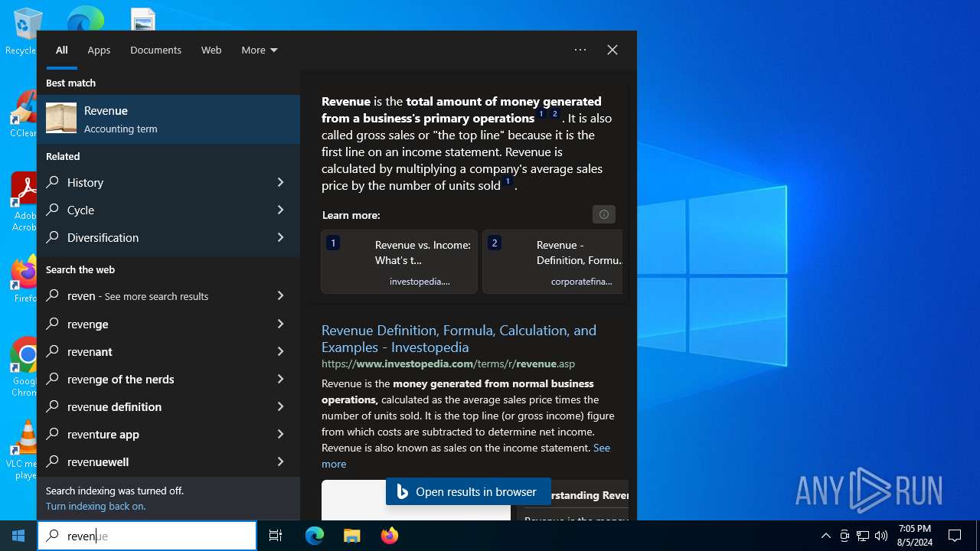Open the Windows Start menu
Viewport: 980px width, 551px height.
pyautogui.click(x=18, y=536)
